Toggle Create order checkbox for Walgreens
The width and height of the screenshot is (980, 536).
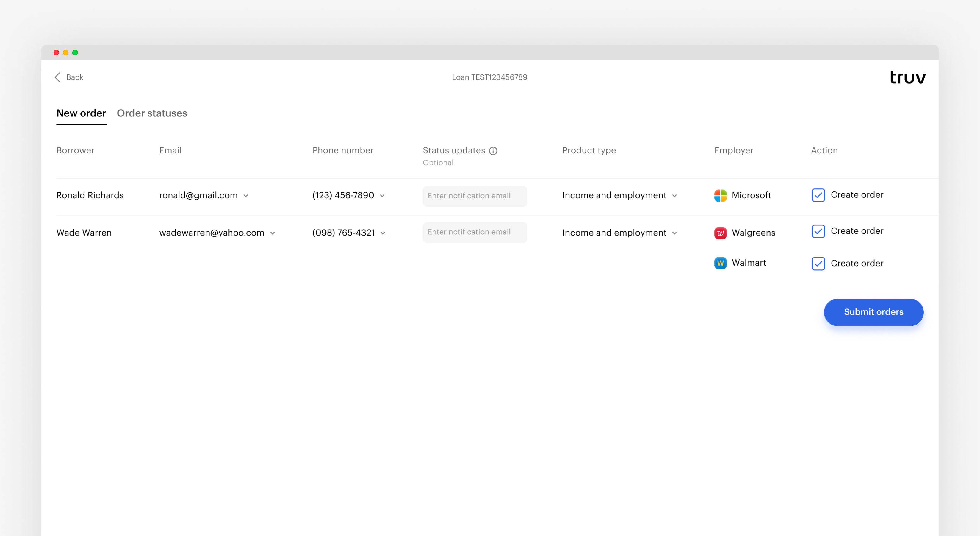point(818,231)
